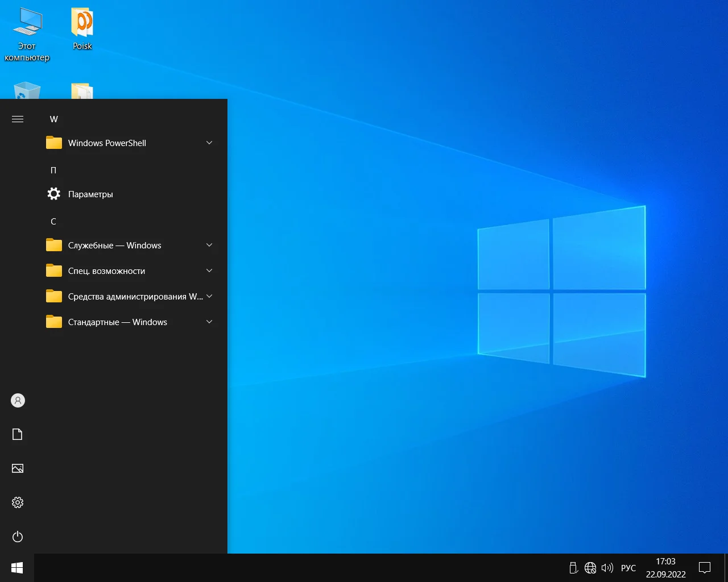This screenshot has height=582, width=728.
Task: Click the Windows Start button
Action: pos(17,568)
